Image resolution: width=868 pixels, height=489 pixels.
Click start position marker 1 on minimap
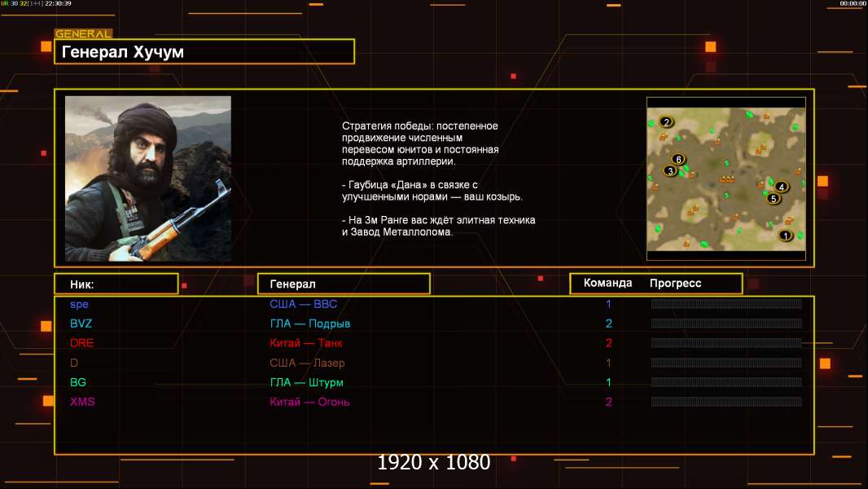click(785, 236)
